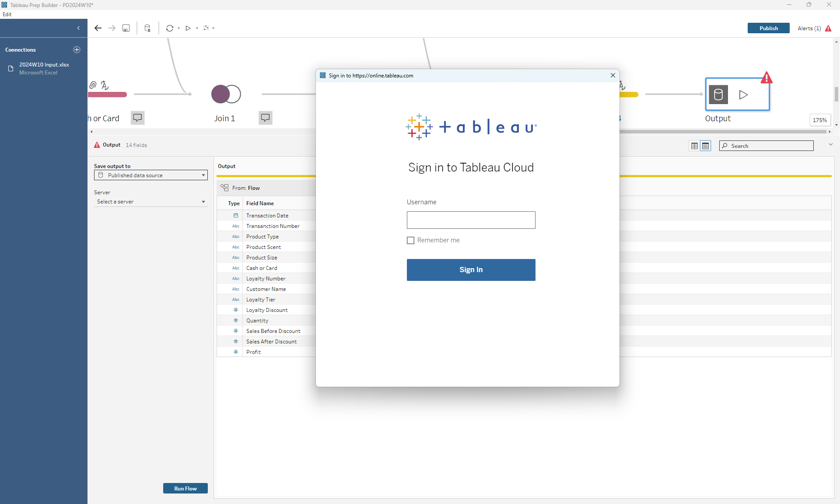Click the redo arrow icon
The image size is (840, 504).
click(112, 28)
